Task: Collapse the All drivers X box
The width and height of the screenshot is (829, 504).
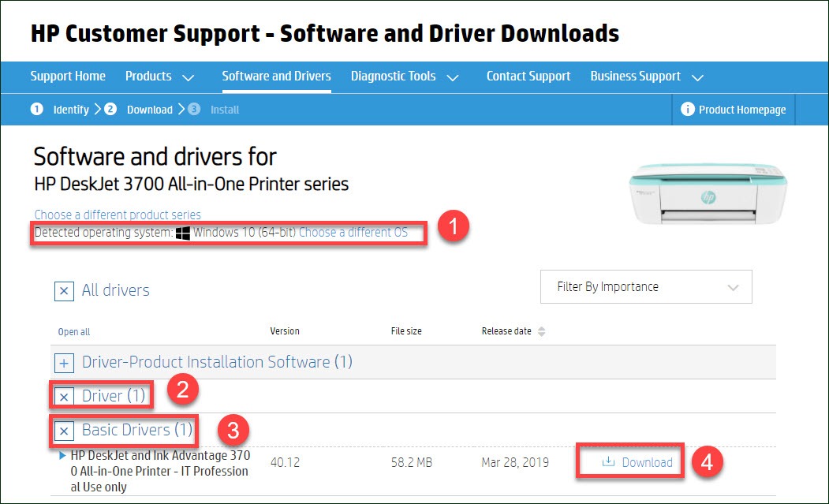Action: [64, 291]
